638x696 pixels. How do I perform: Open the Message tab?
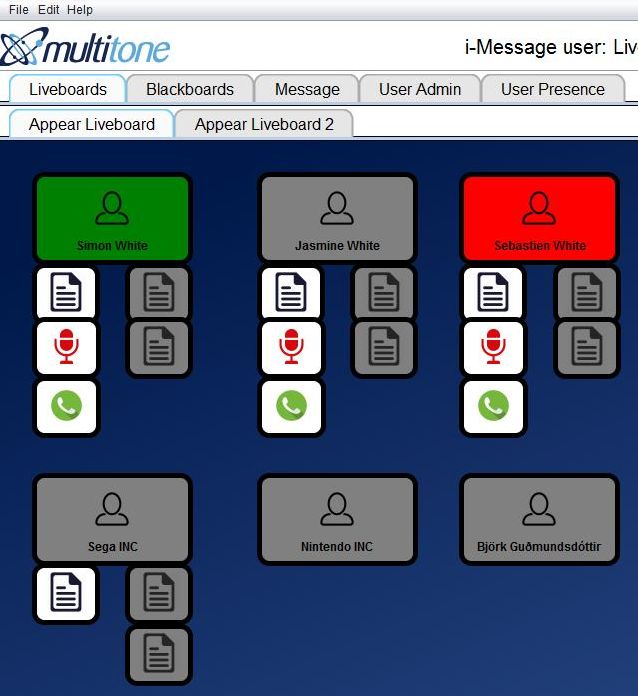(307, 89)
